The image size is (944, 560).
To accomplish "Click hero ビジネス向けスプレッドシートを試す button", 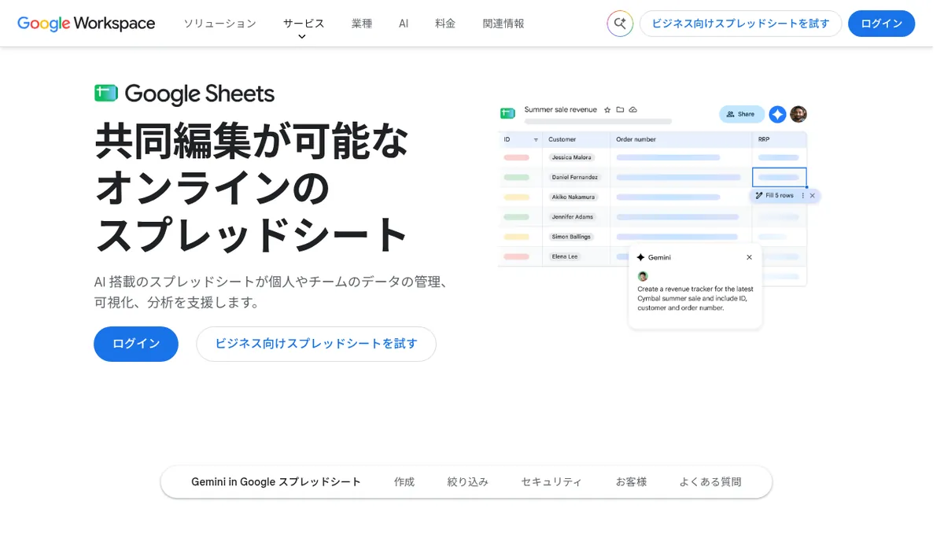I will click(316, 344).
